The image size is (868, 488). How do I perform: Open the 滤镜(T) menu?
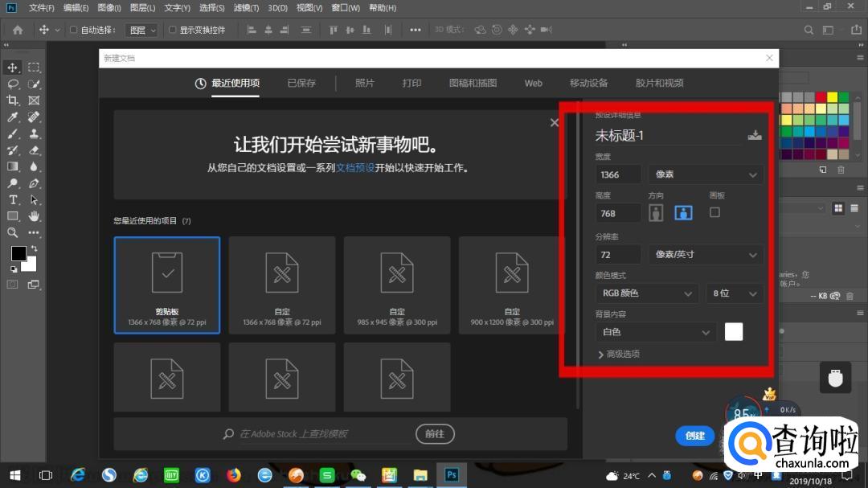point(247,8)
